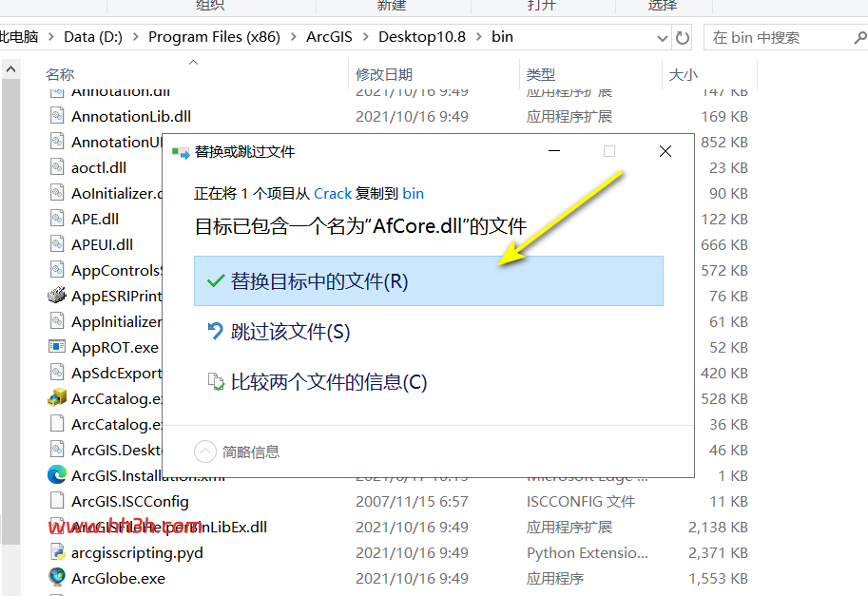Select ArcGlobe.exe file name
This screenshot has width=868, height=596.
119,578
